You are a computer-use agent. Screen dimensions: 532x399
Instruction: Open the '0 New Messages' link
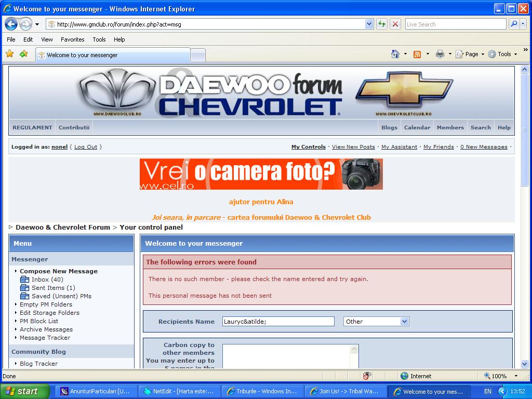pos(484,147)
